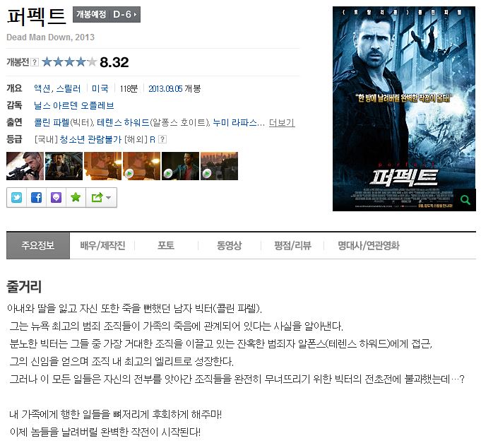Open the 개봉예정 D-6 badge

click(x=107, y=14)
